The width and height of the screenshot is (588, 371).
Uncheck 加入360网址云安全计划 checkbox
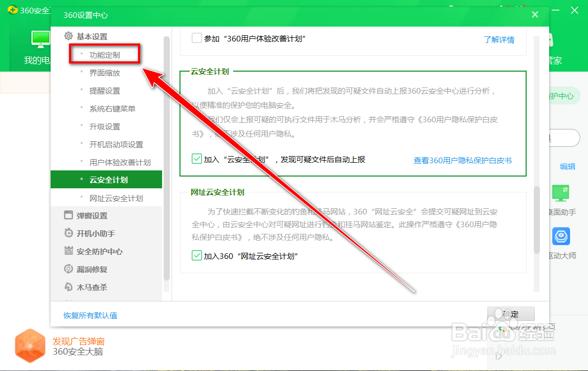tap(196, 255)
